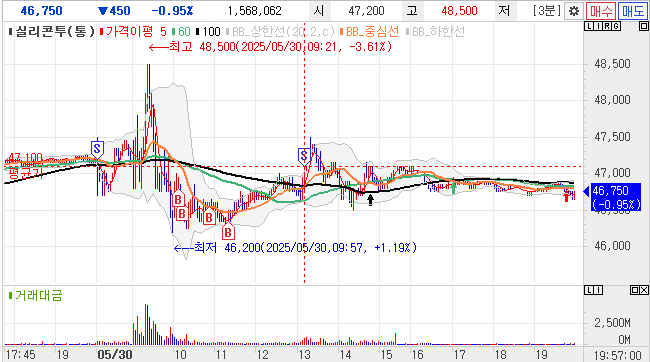
Task: Click the 고 high-price label
Action: [412, 10]
